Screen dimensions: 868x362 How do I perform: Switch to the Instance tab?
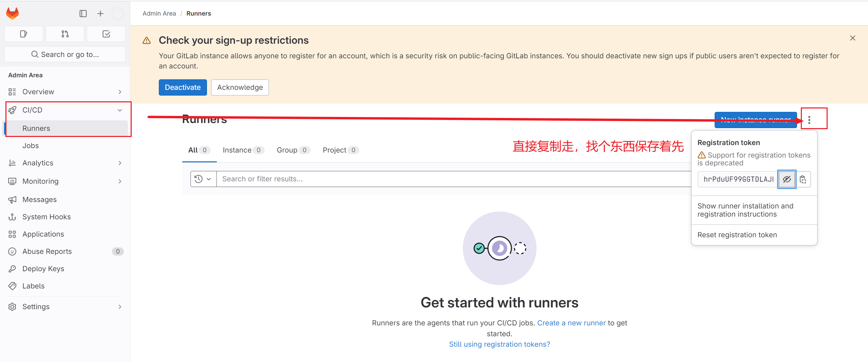point(243,150)
